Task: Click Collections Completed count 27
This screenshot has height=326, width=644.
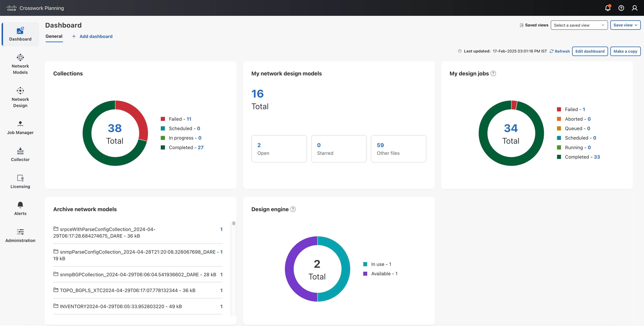Action: 201,147
